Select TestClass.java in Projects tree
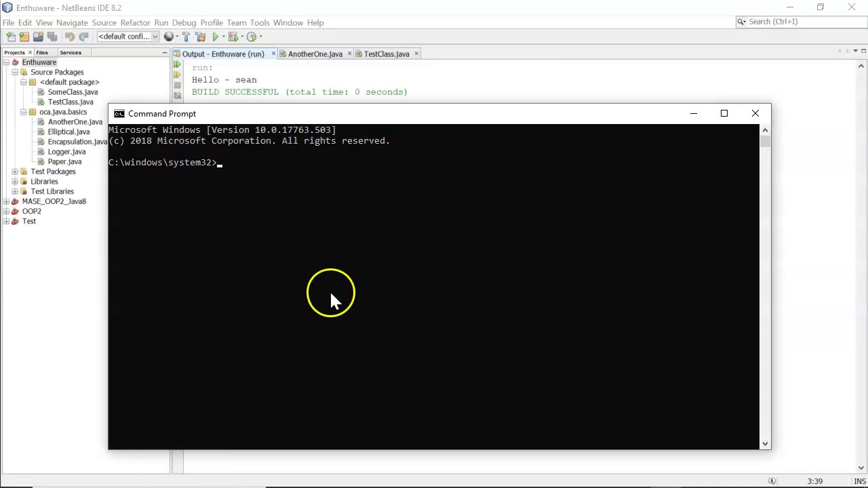 (71, 102)
